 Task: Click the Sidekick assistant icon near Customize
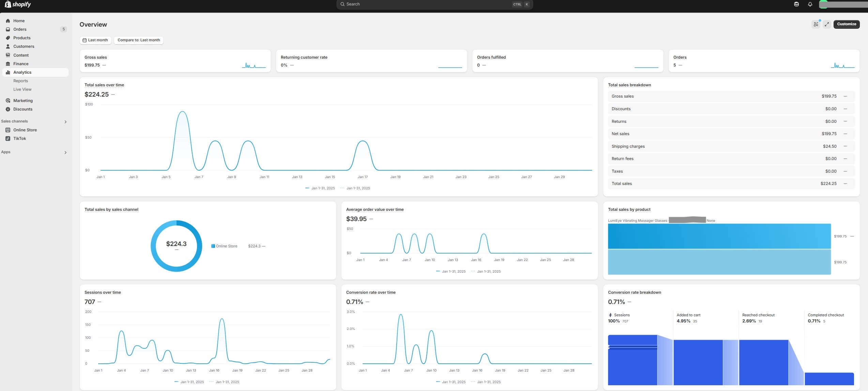click(816, 24)
